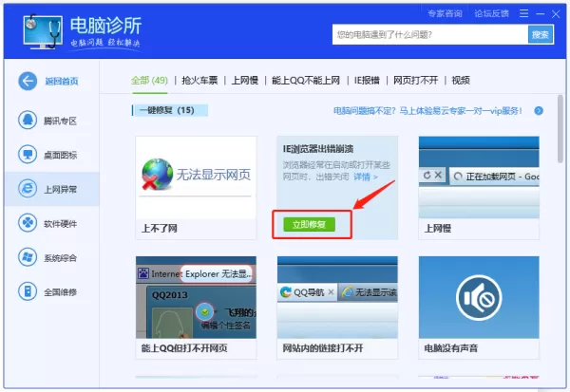This screenshot has height=392, width=570.
Task: Select the 上网异常 IE icon
Action: click(x=28, y=189)
